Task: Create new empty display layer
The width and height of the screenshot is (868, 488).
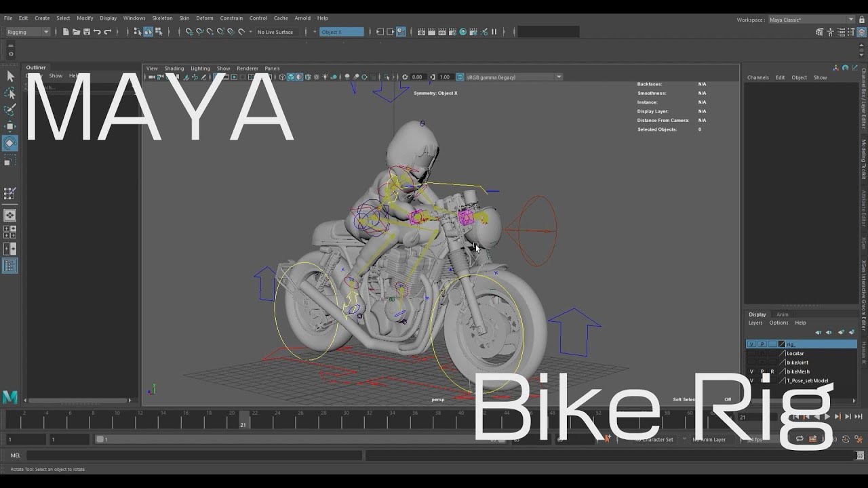Action: pos(841,332)
